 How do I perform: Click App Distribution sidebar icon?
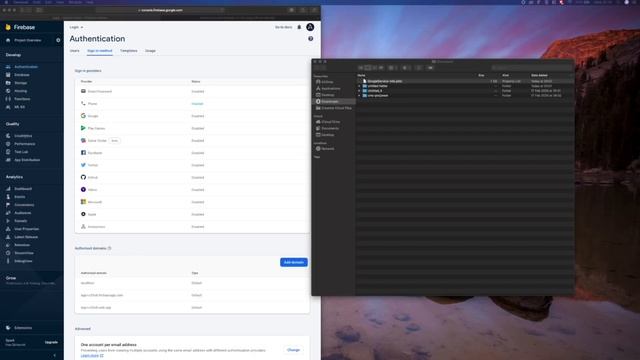[x=8, y=160]
